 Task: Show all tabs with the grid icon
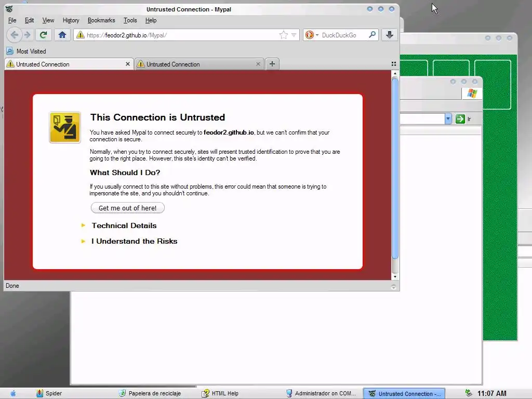click(x=394, y=64)
